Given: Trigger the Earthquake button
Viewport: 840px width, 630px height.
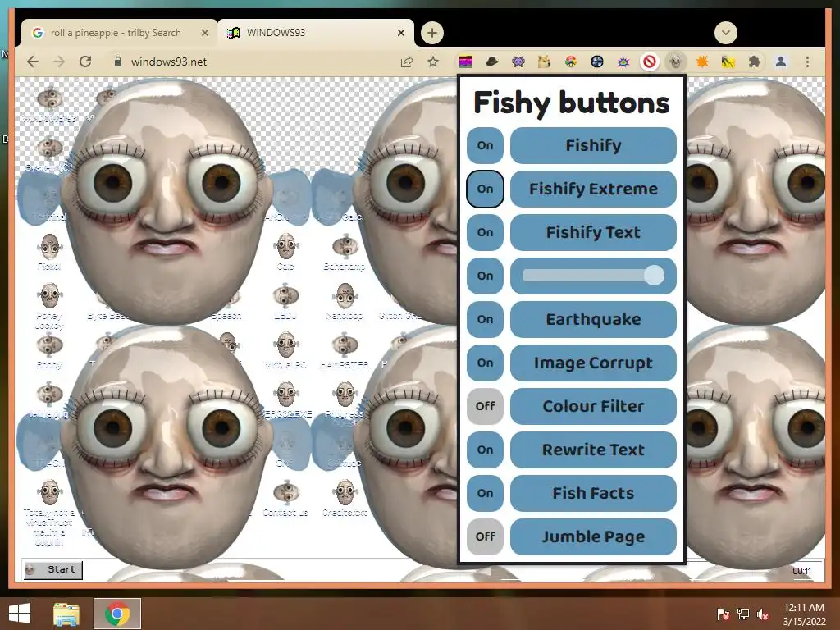Looking at the screenshot, I should click(x=593, y=319).
